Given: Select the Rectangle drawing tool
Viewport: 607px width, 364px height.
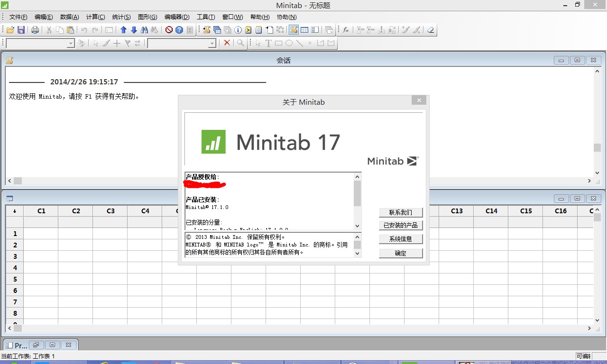Looking at the screenshot, I should [x=279, y=43].
